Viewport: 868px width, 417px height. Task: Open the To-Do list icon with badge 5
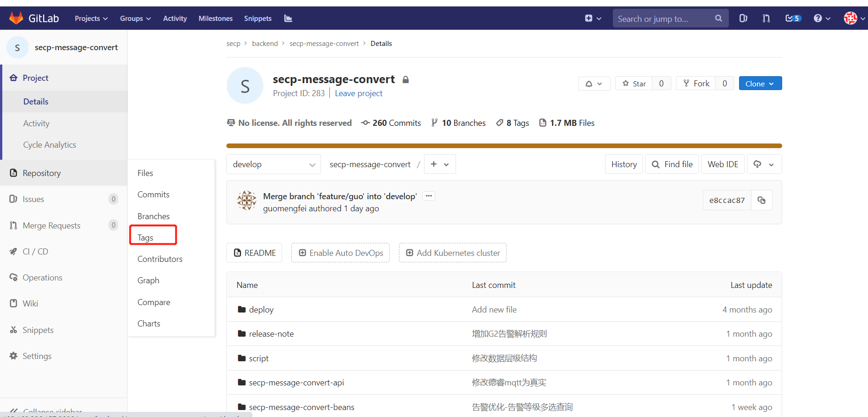[793, 18]
